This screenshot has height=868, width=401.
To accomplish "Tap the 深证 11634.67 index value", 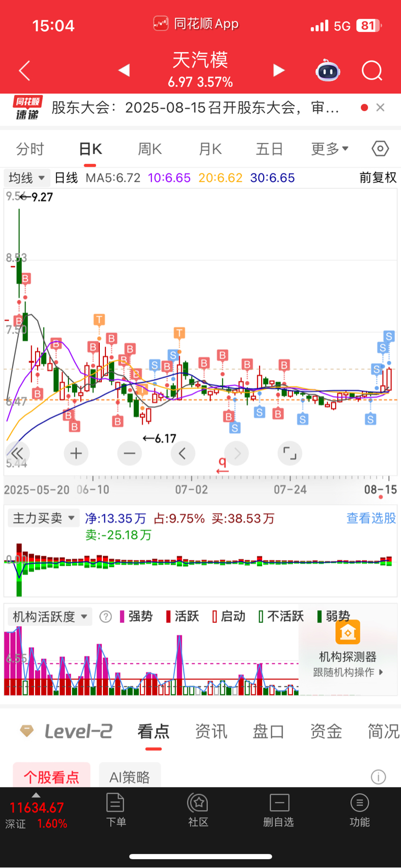I will [37, 808].
